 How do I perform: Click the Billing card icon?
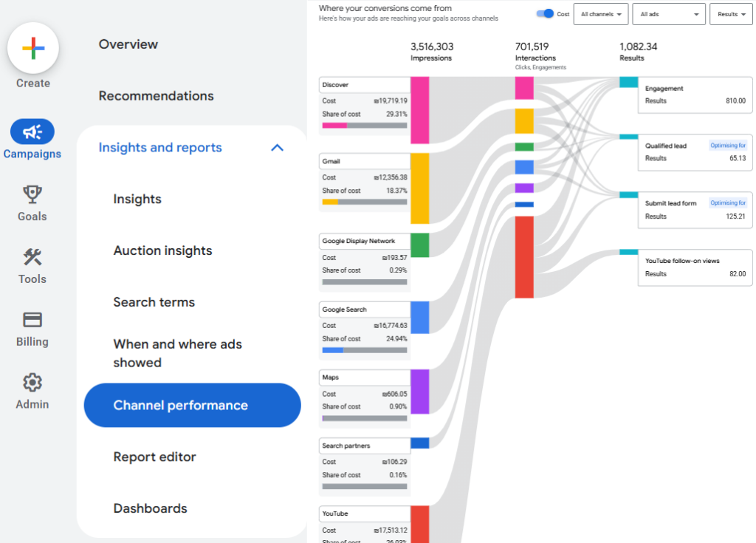[x=32, y=320]
